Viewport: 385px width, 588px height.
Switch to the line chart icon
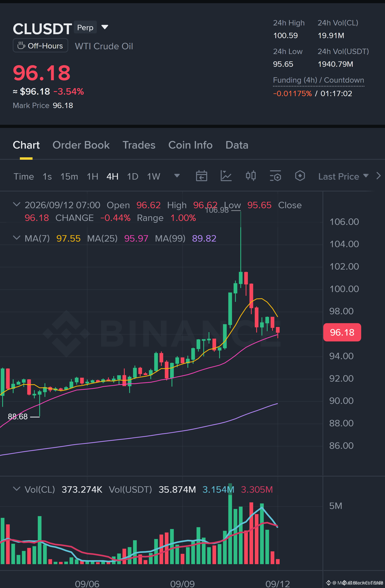tap(226, 176)
